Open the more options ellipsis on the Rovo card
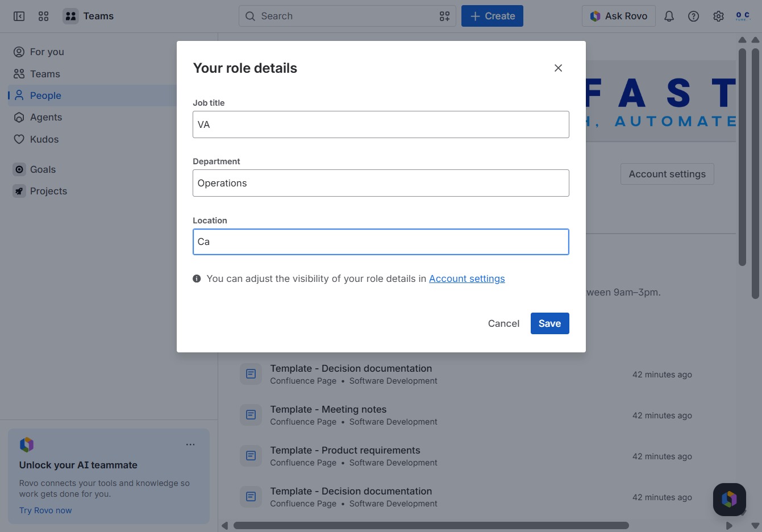 pos(190,444)
